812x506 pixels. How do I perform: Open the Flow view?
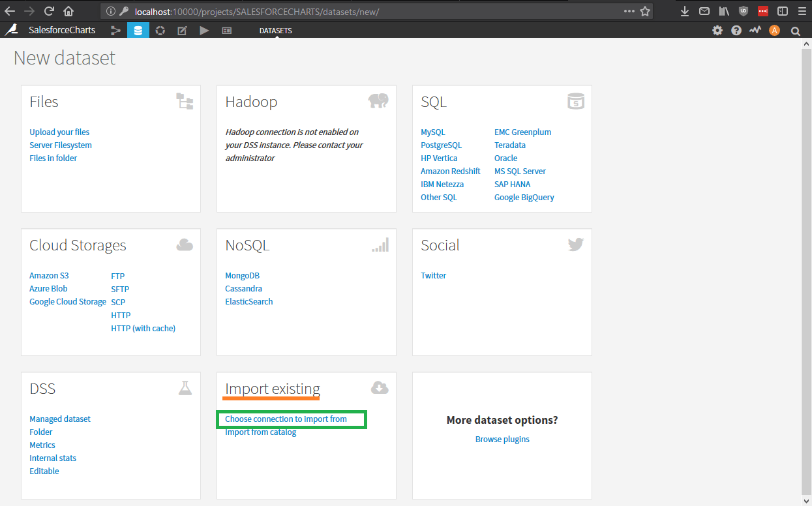coord(116,30)
